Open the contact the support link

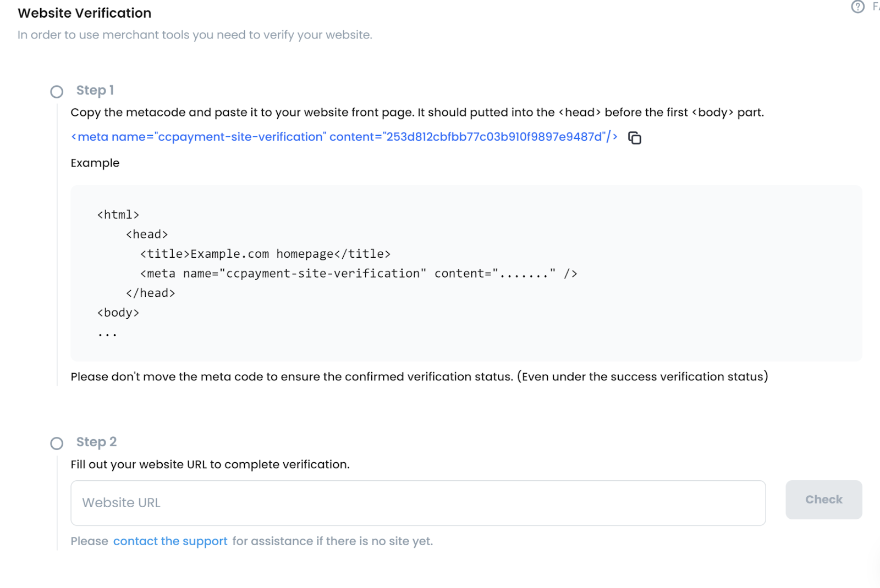(170, 541)
